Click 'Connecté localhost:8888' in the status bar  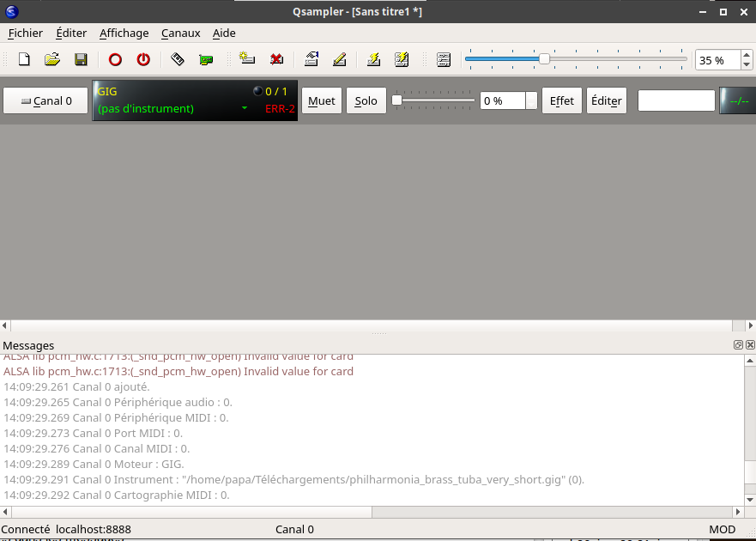66,530
